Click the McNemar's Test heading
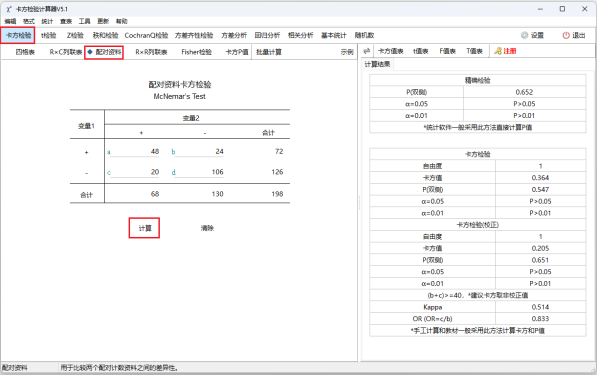The width and height of the screenshot is (597, 375). point(179,96)
